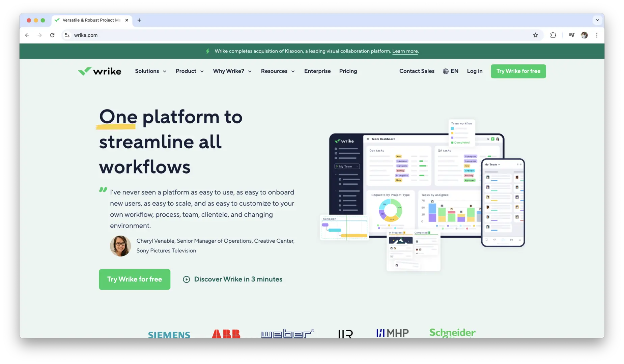The width and height of the screenshot is (624, 364).
Task: Reload the page
Action: coord(52,35)
